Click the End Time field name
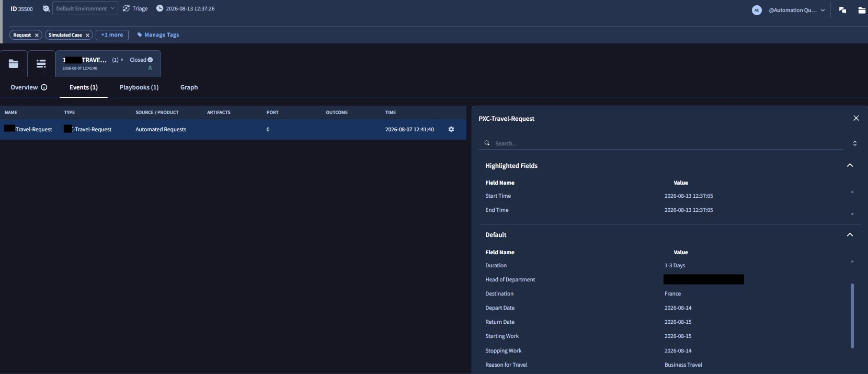The image size is (868, 374). (497, 210)
